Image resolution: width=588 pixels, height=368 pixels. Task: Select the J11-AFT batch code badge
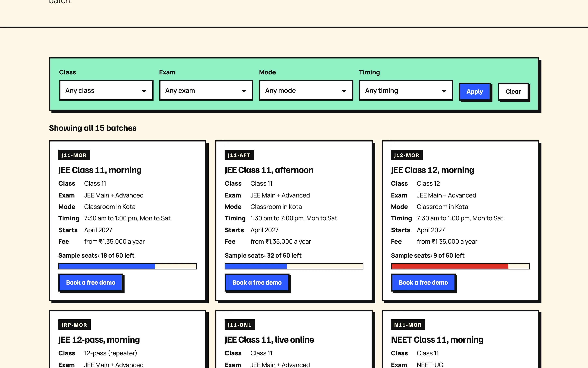point(239,155)
